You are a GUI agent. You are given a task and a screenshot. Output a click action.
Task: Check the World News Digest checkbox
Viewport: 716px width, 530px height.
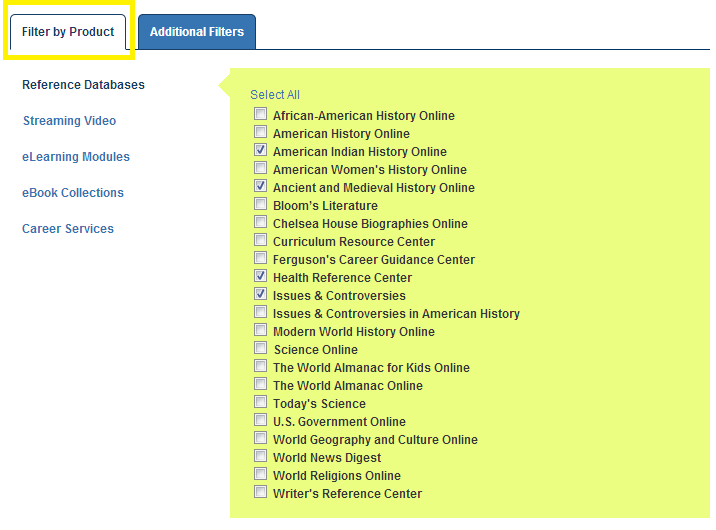pyautogui.click(x=260, y=456)
